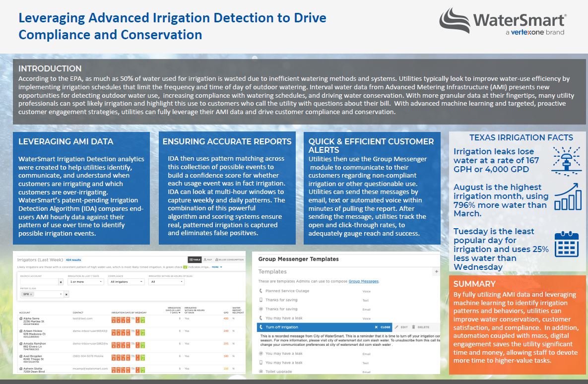The width and height of the screenshot is (588, 384).
Task: Click the mobile icon on You may have a leak Text row
Action: click(261, 362)
